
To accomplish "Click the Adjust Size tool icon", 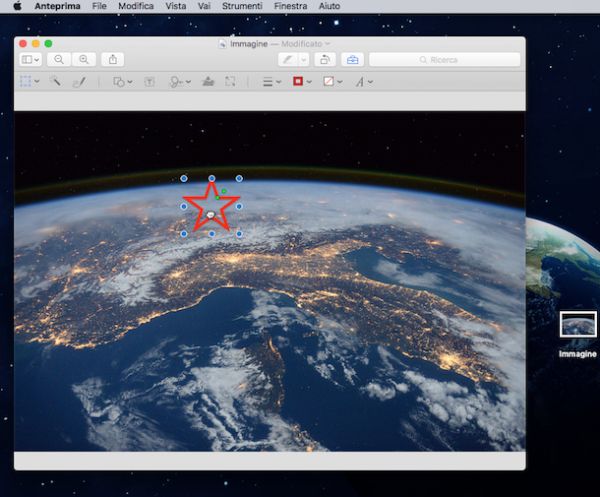I will (x=231, y=81).
